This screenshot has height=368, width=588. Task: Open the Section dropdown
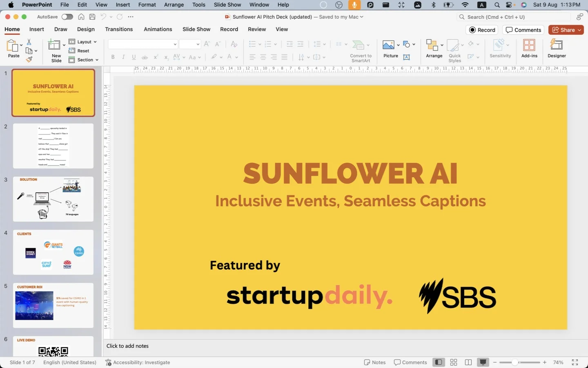tap(83, 60)
